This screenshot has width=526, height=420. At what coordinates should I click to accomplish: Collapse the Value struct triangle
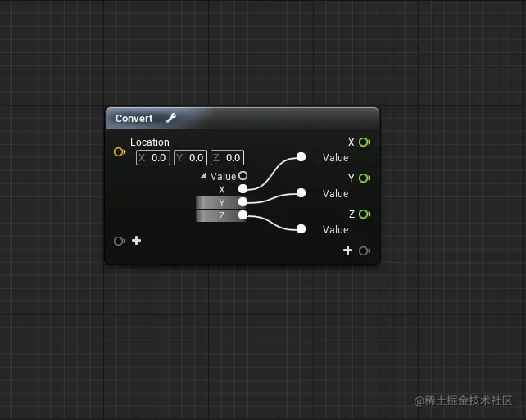pyautogui.click(x=202, y=176)
